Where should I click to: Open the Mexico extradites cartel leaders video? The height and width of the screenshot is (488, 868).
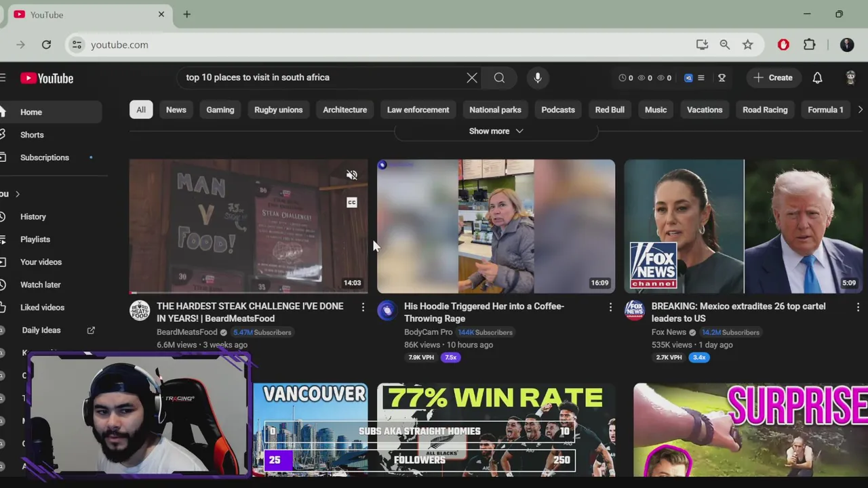coord(738,312)
